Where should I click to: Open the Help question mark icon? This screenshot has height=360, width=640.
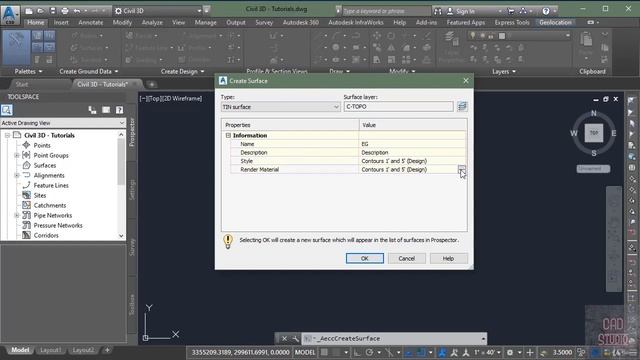point(546,11)
